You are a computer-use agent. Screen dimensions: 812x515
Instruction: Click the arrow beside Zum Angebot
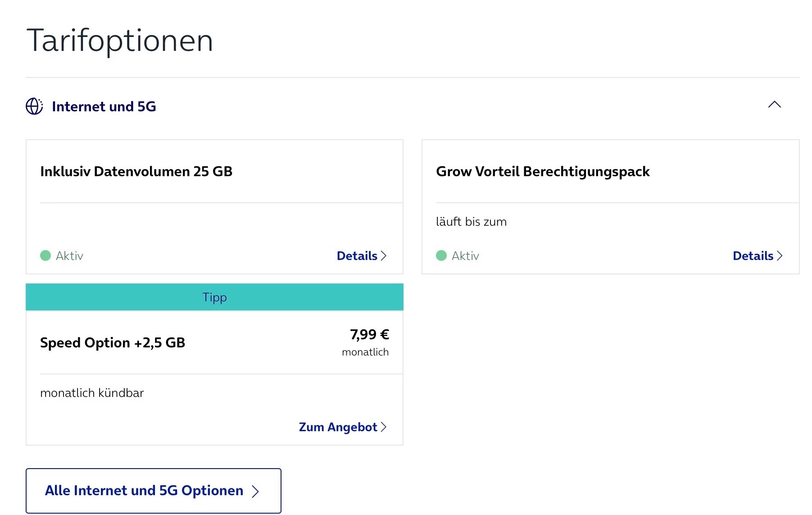tap(384, 427)
